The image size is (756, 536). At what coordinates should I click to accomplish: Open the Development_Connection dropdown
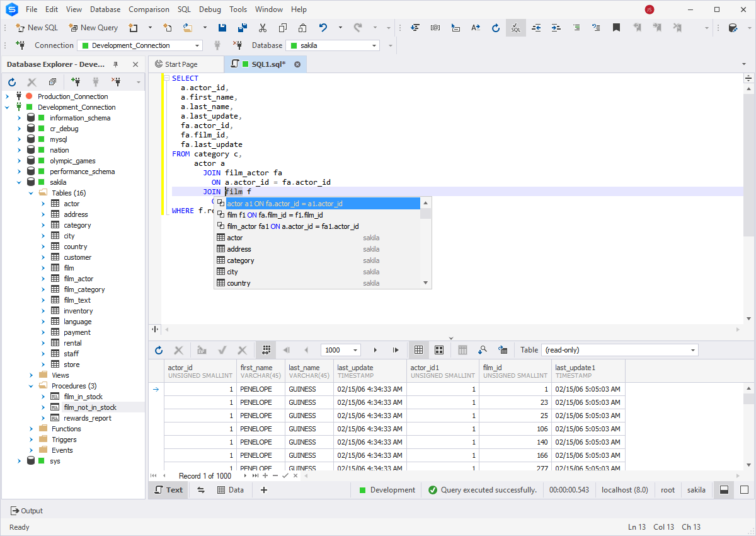click(196, 45)
